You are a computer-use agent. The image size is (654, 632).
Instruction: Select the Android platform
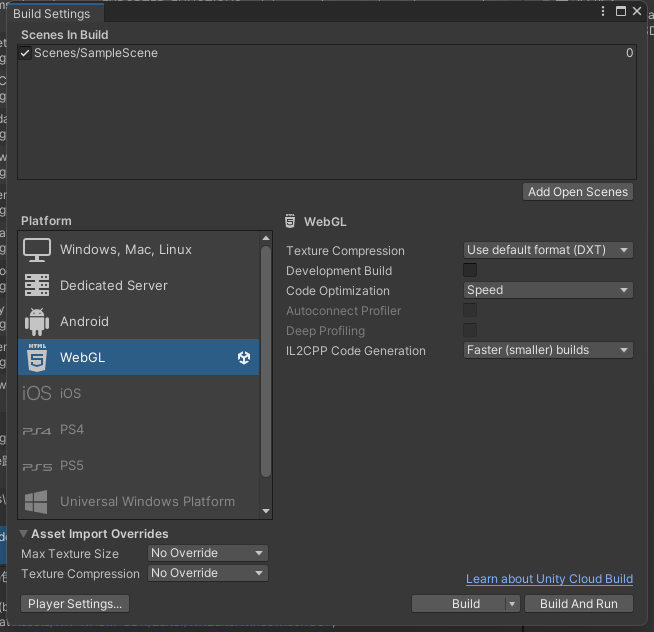point(139,322)
